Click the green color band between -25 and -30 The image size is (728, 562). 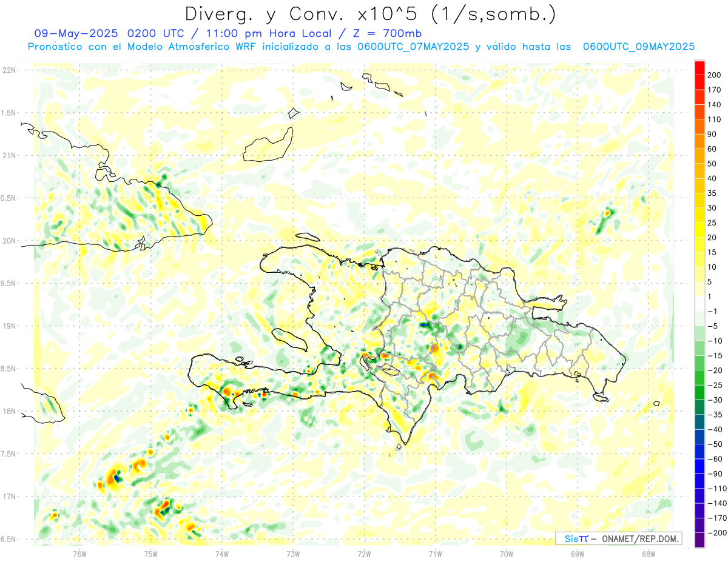tap(699, 392)
